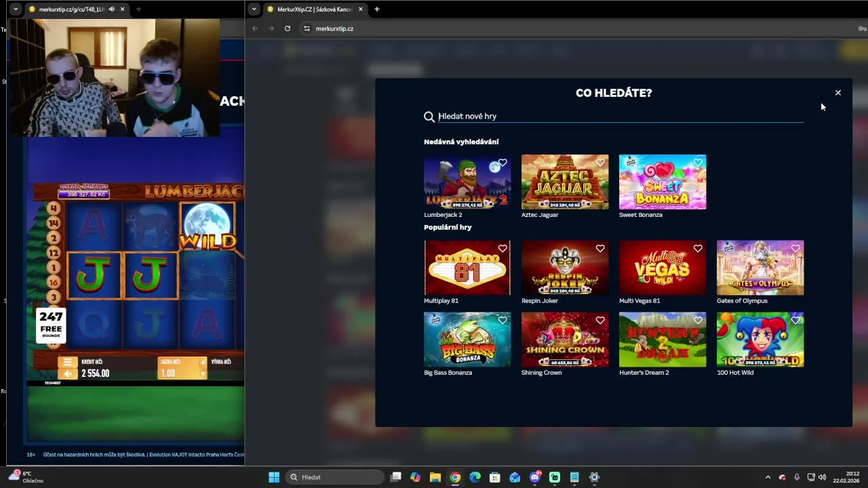Open a new tab in the right window
The width and height of the screenshot is (868, 488).
(377, 9)
